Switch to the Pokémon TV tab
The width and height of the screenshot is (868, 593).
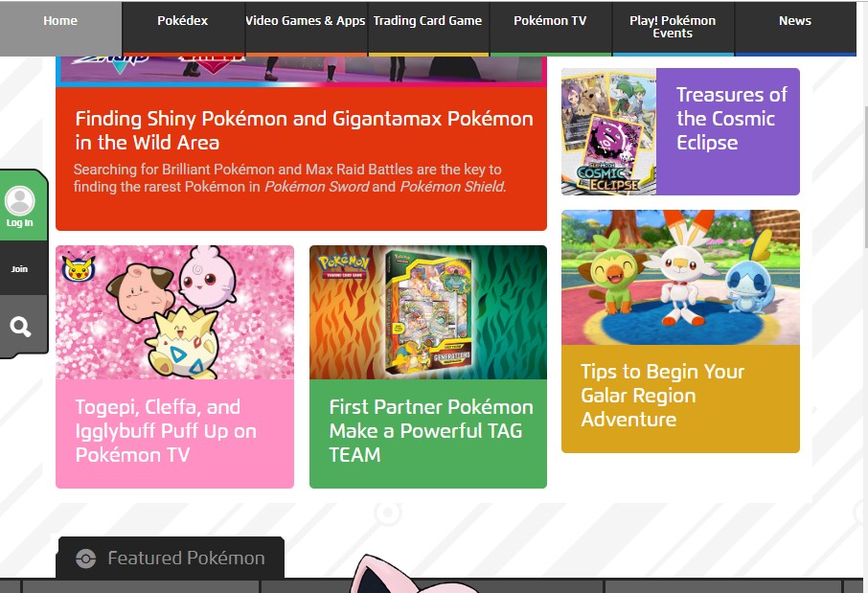pos(550,28)
